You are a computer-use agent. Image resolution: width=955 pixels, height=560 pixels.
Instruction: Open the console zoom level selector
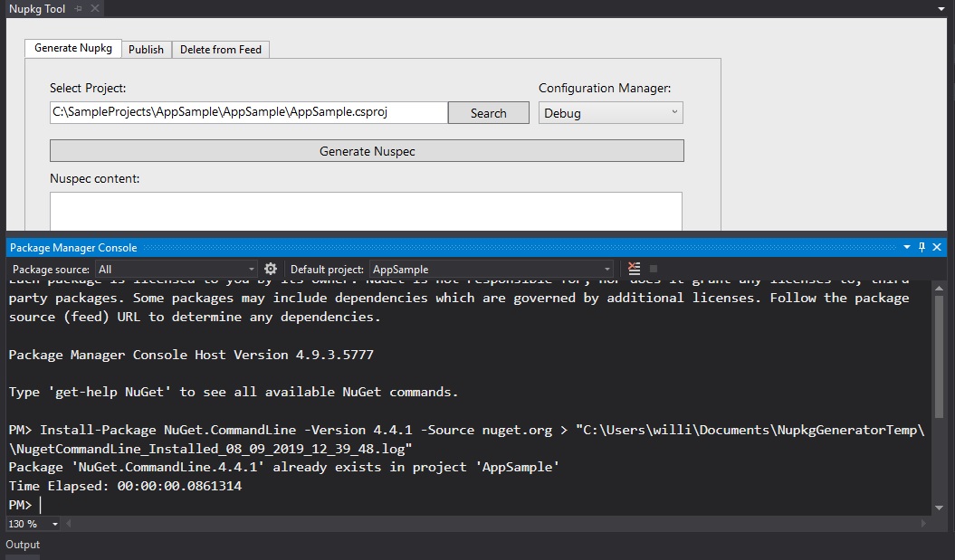[34, 523]
